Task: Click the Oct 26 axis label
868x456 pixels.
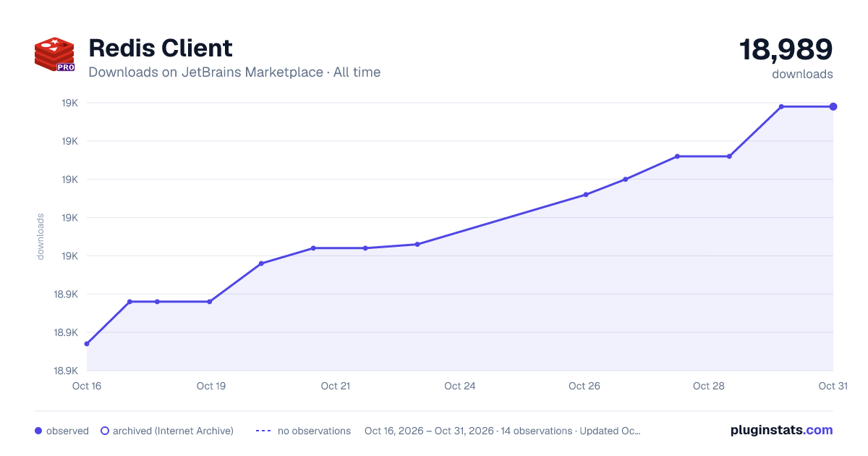Action: (x=584, y=386)
